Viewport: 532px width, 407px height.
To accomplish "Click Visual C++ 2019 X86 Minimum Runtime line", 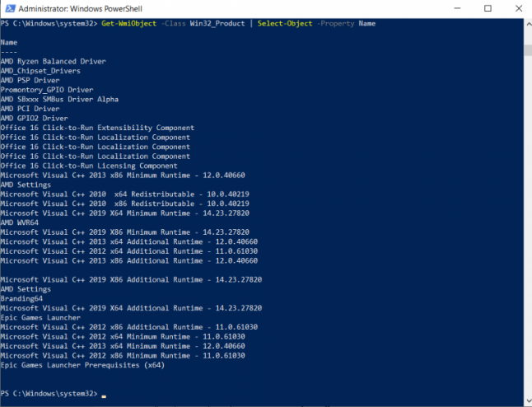I will point(125,232).
